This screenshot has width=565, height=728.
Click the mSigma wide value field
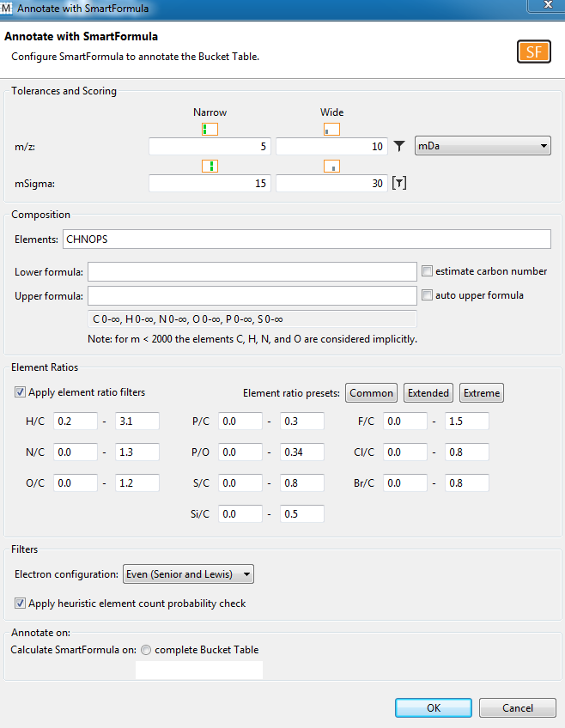point(332,184)
